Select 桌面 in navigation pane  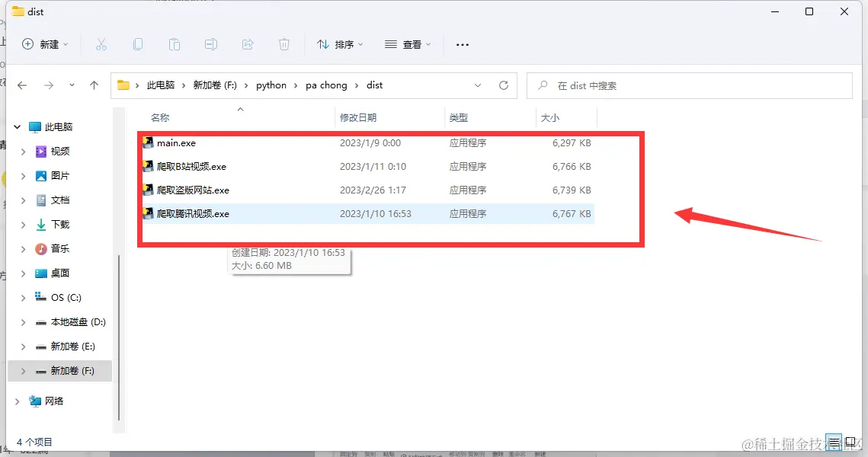click(59, 273)
